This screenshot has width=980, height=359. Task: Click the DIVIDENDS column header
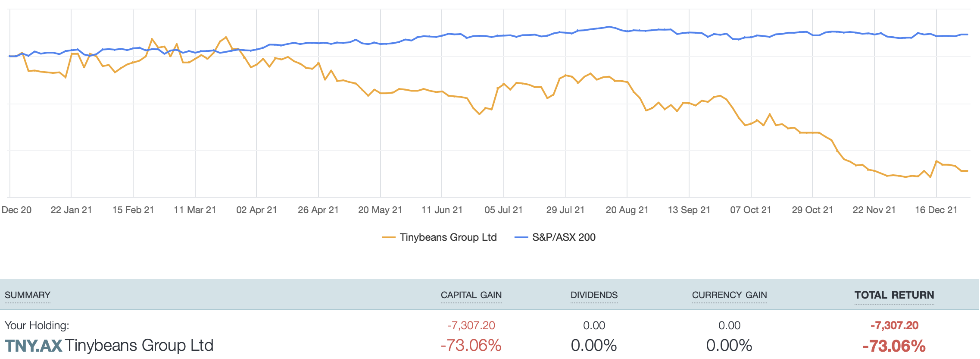(x=594, y=295)
